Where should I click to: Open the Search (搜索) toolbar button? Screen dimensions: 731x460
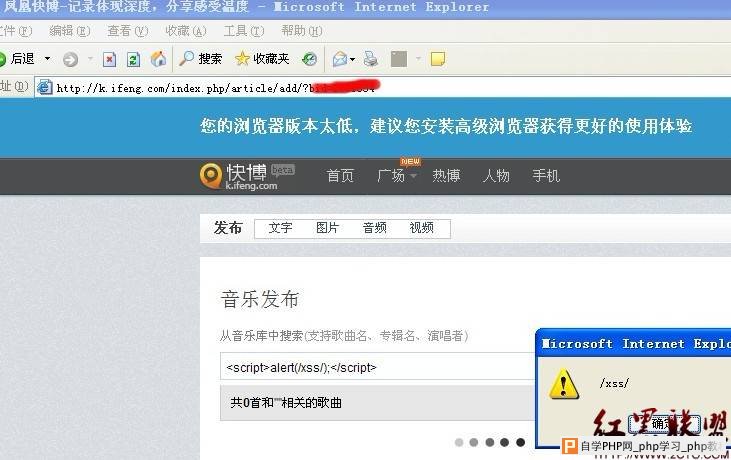200,59
